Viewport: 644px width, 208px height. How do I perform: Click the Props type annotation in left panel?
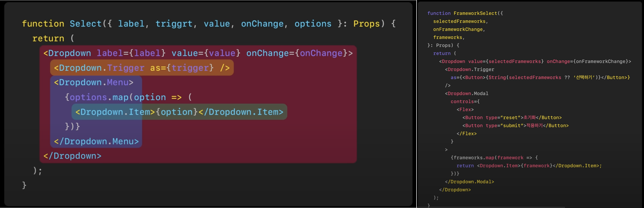click(x=366, y=24)
